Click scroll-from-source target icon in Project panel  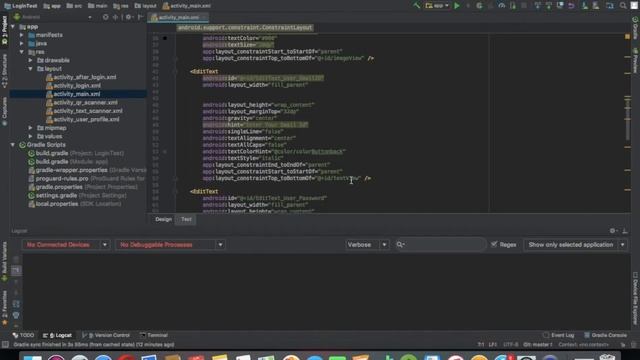tap(106, 17)
